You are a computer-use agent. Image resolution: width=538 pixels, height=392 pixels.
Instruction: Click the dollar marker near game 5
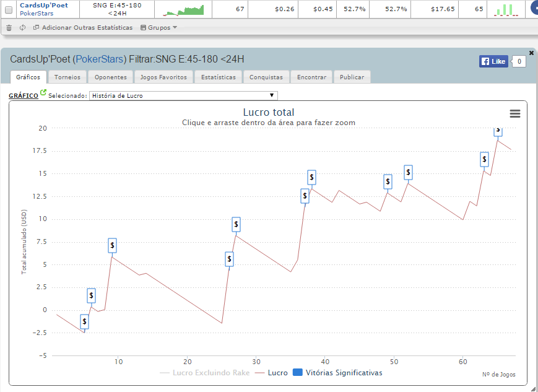[x=84, y=322]
